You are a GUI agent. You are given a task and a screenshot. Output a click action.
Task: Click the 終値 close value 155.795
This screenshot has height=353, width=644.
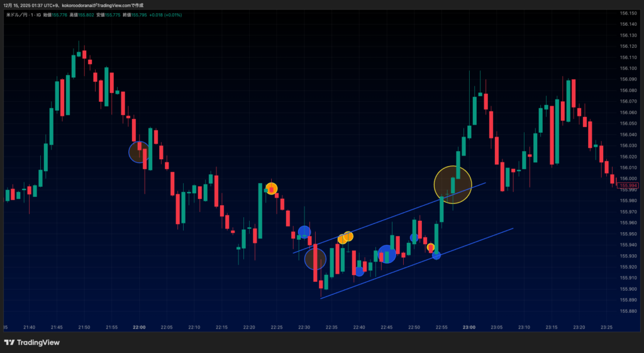coord(138,14)
